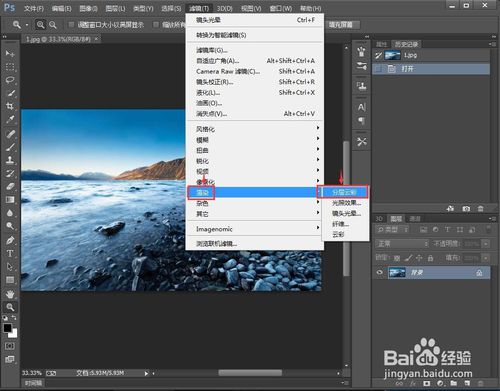
Task: Toggle lock image pixels brush icon
Action: (x=408, y=258)
